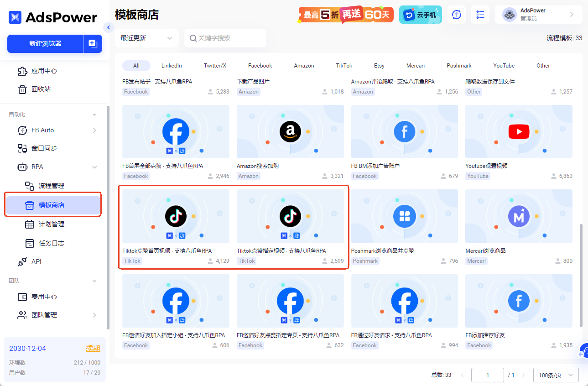This screenshot has width=588, height=386.
Task: Click the template list vertical scrollbar
Action: (x=581, y=275)
